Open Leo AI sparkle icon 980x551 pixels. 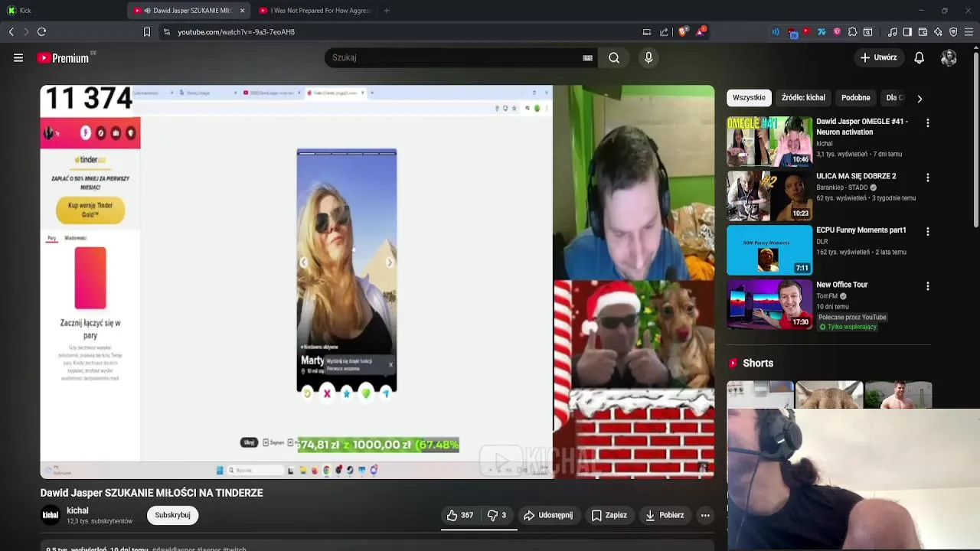938,32
